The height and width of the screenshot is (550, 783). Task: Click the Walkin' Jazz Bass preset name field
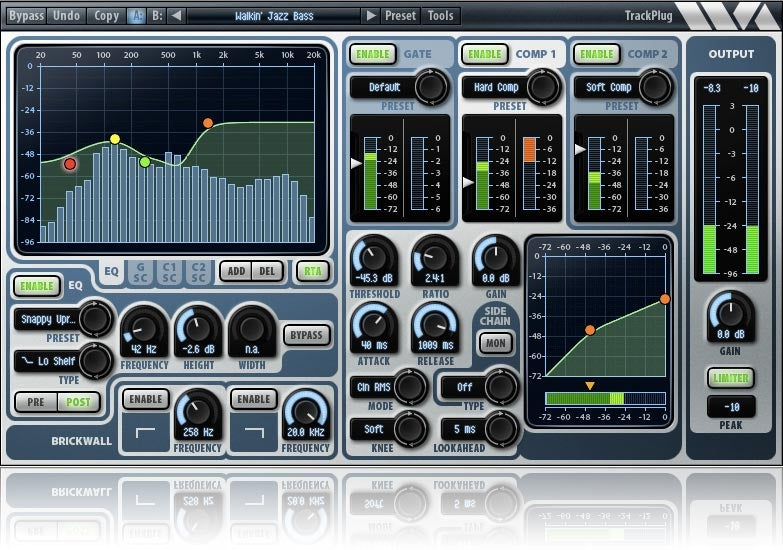(274, 15)
